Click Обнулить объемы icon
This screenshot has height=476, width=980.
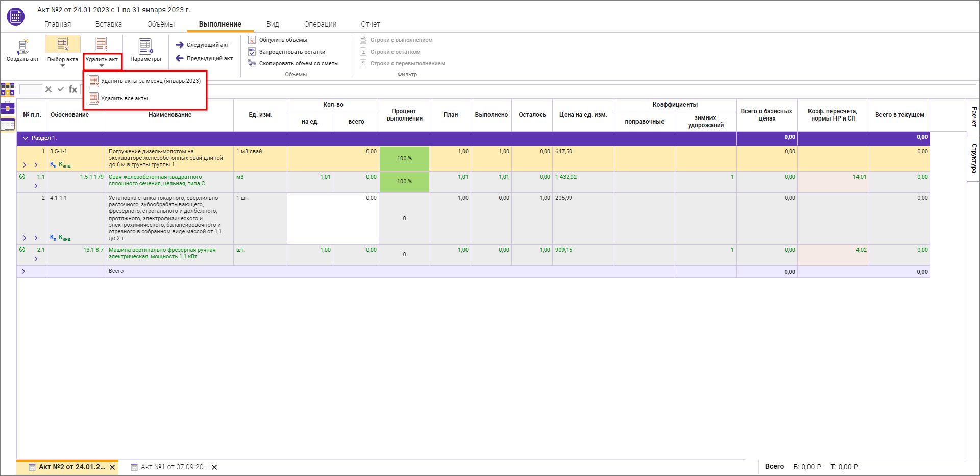tap(252, 40)
